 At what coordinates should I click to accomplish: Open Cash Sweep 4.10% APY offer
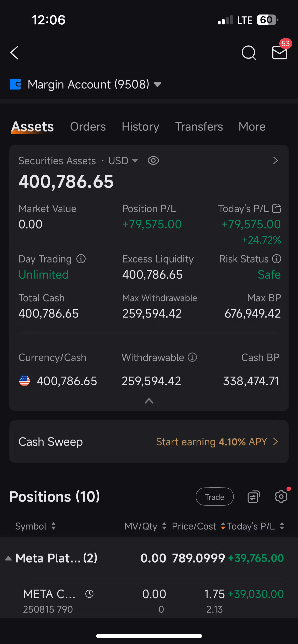[x=149, y=442]
